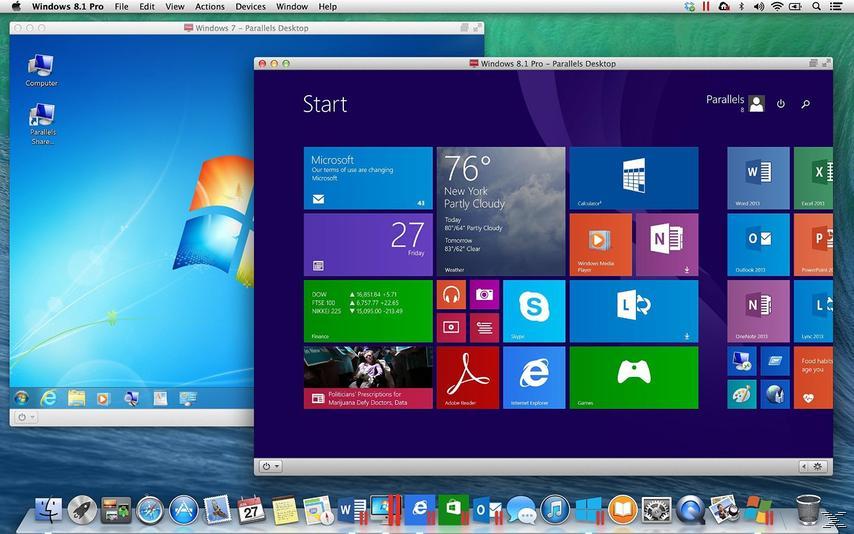Image resolution: width=854 pixels, height=534 pixels.
Task: Open the Actions menu
Action: coord(210,7)
